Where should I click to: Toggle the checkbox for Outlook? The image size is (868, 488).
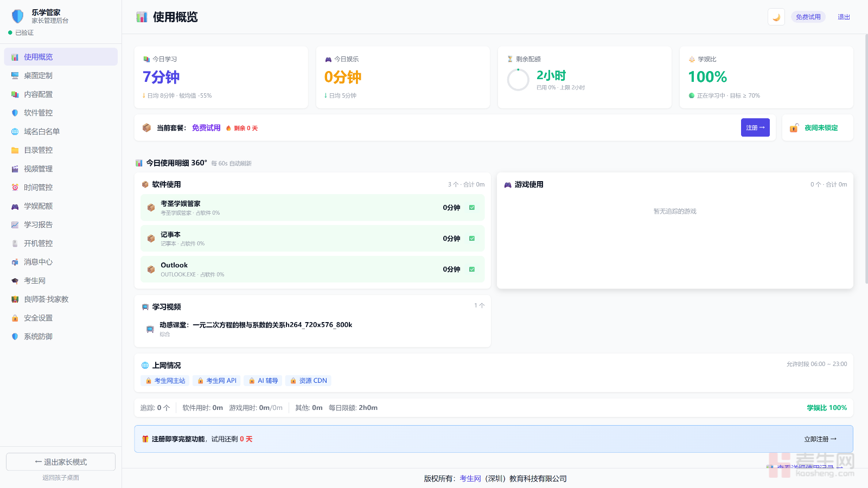coord(472,269)
